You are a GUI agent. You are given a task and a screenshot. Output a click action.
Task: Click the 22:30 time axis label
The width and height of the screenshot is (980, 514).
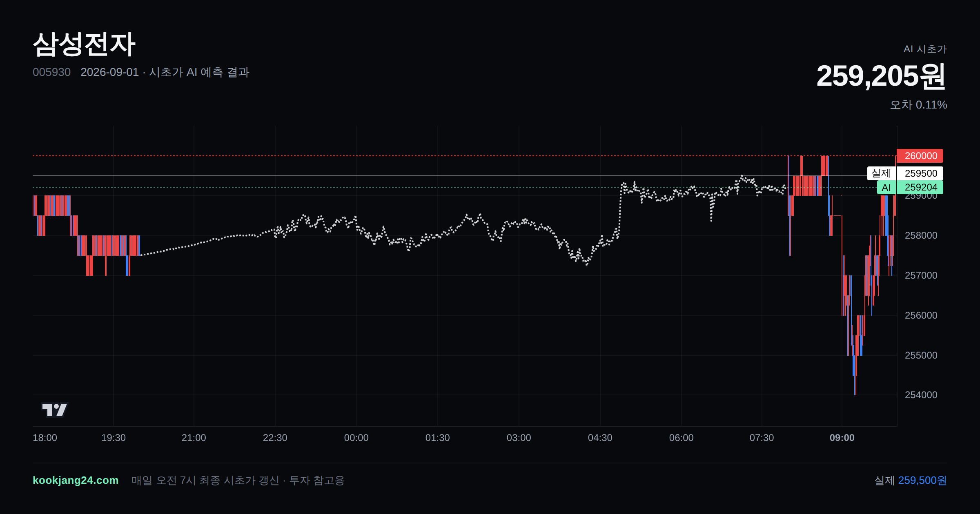pyautogui.click(x=275, y=438)
